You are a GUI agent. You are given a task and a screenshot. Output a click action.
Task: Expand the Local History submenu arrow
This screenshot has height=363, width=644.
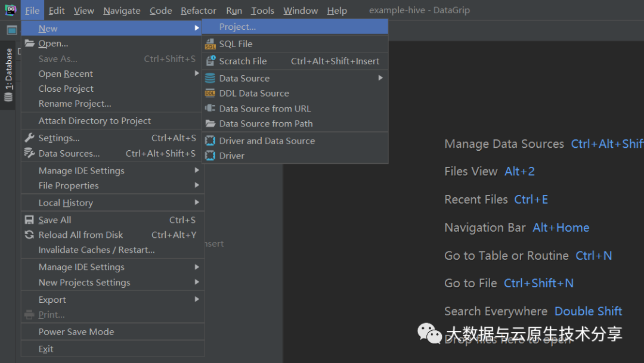pos(197,203)
